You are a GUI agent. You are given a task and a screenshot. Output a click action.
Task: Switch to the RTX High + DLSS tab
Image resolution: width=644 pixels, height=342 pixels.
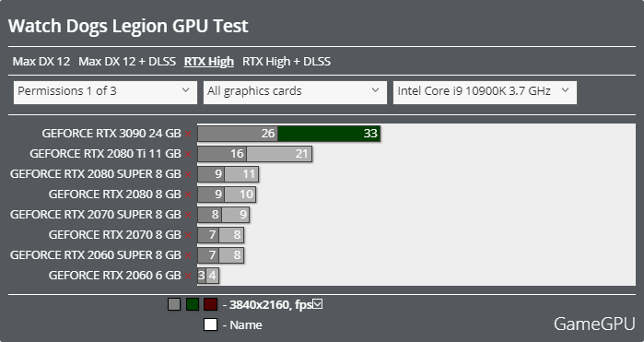coord(287,62)
